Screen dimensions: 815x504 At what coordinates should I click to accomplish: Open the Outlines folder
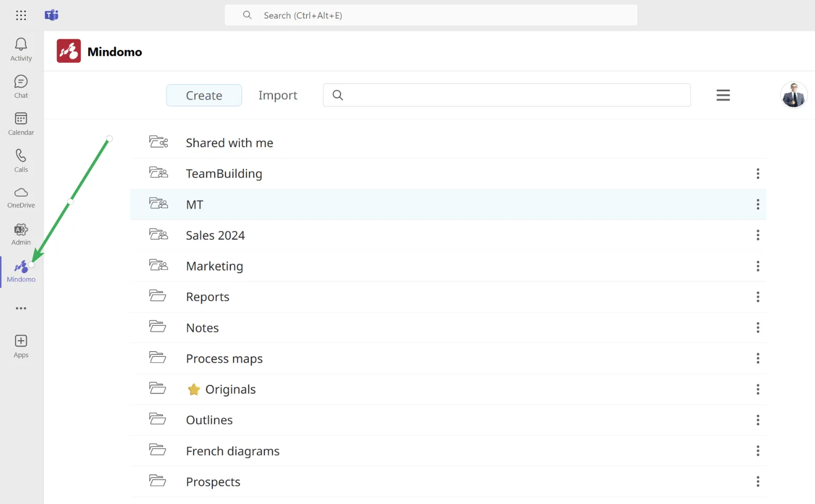click(448, 420)
